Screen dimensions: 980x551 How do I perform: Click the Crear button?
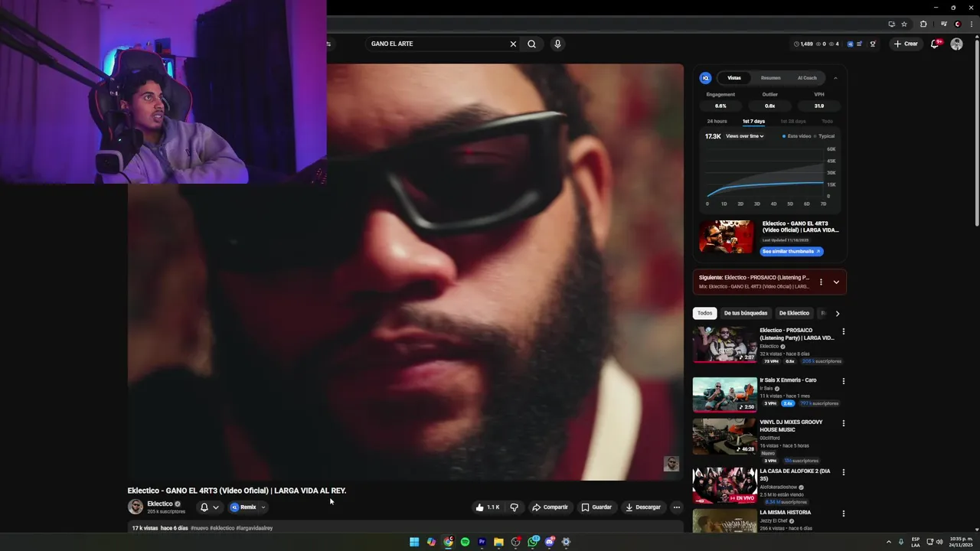905,44
